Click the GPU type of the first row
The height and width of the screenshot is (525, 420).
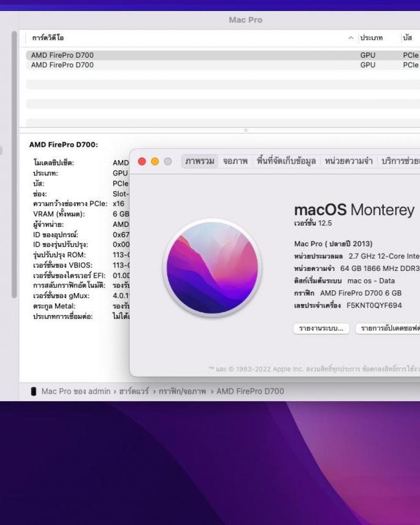tap(367, 55)
